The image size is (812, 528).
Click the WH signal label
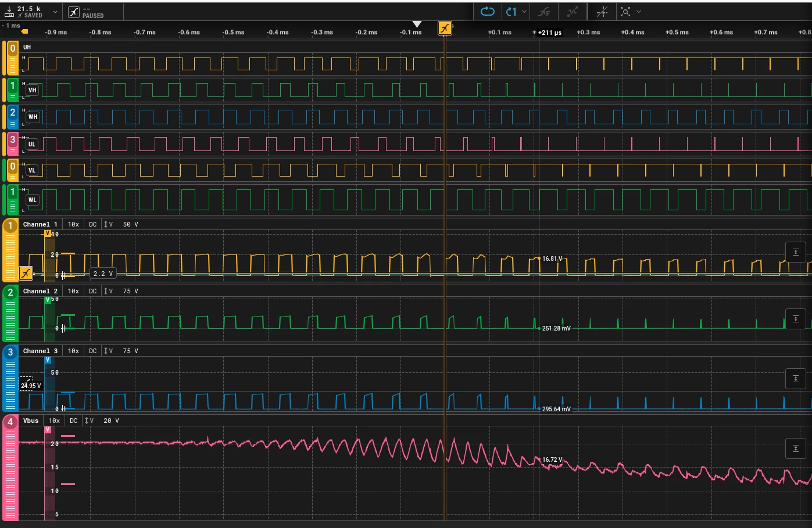point(33,117)
